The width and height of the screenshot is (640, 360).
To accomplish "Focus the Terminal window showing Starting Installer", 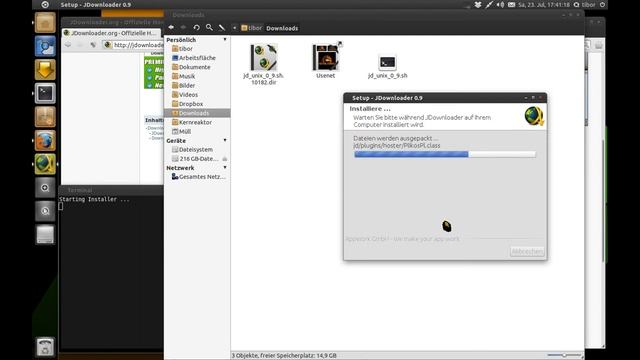I will pyautogui.click(x=111, y=269).
